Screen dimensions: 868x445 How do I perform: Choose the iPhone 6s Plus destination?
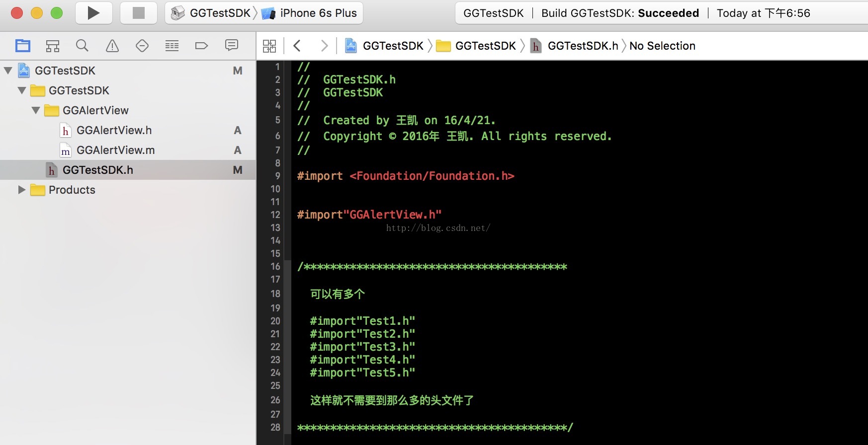317,13
